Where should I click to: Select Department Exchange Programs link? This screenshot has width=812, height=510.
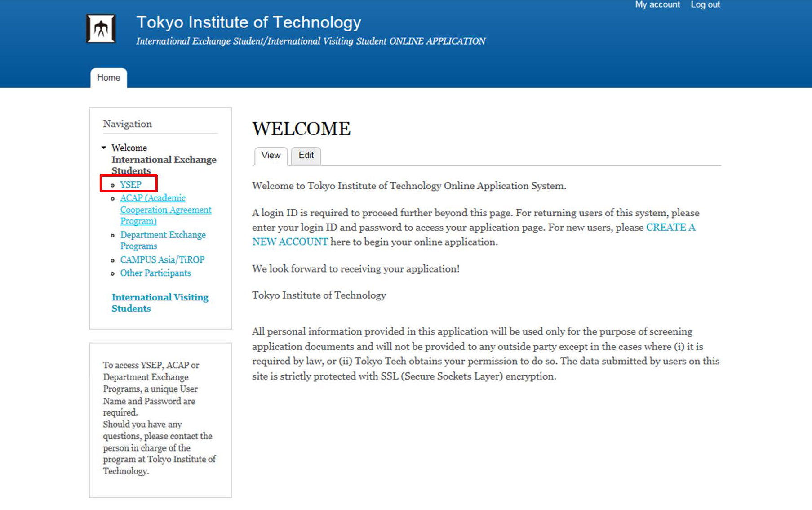pyautogui.click(x=163, y=240)
